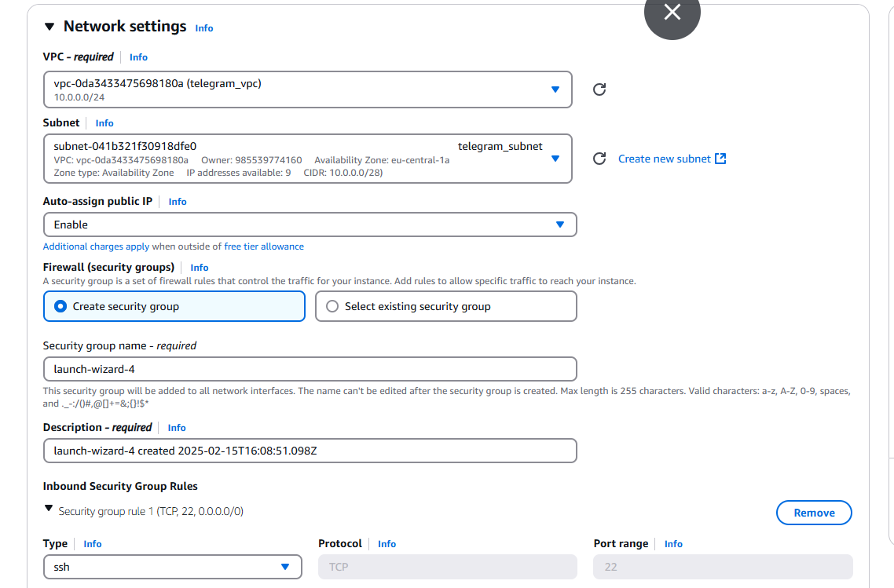Open the VPC dropdown
The width and height of the screenshot is (894, 588).
[308, 89]
